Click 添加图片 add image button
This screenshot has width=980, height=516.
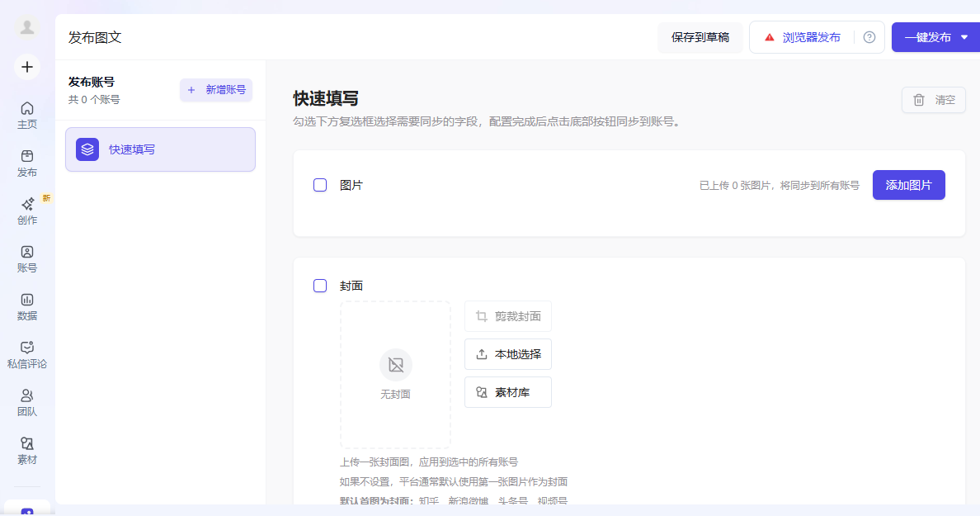click(909, 185)
